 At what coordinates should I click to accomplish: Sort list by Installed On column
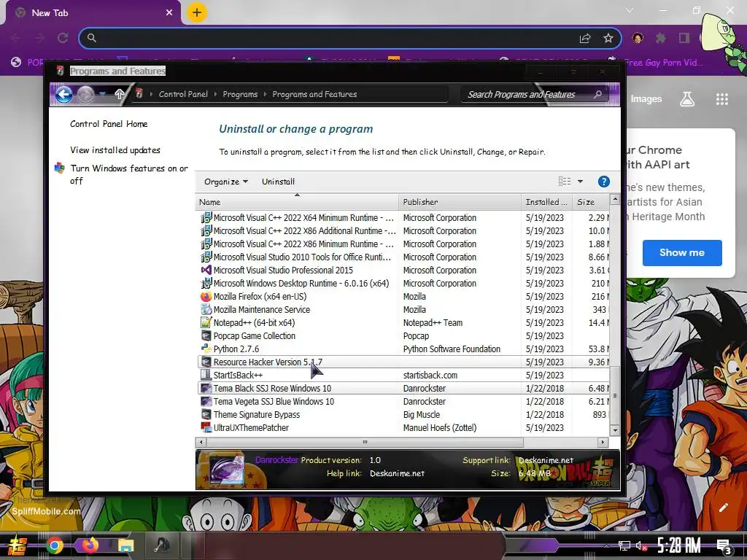[547, 202]
